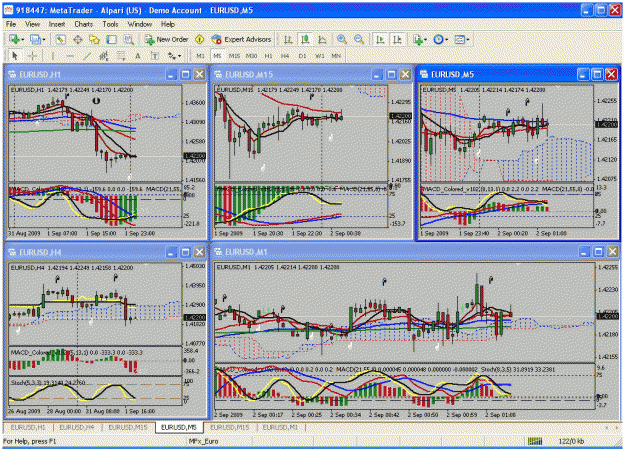Screen dimensions: 625x449
Task: Toggle the Terminal panel icon
Action: point(112,39)
